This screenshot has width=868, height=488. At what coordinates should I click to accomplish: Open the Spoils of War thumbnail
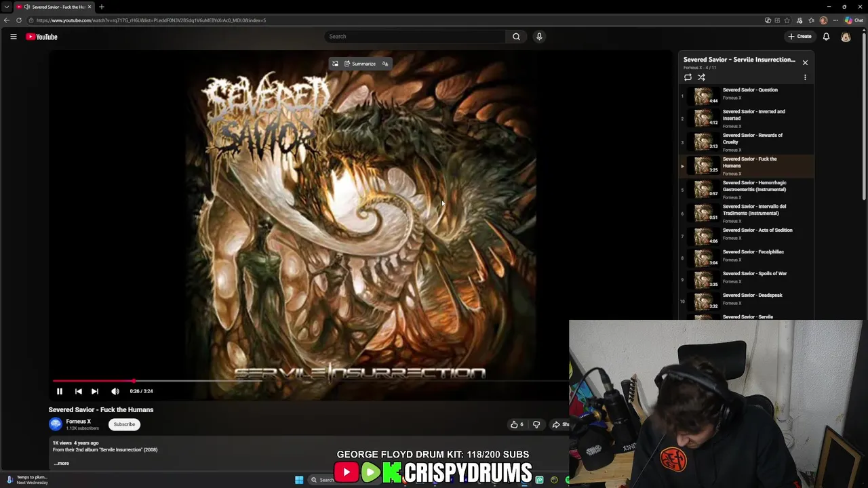coord(705,279)
